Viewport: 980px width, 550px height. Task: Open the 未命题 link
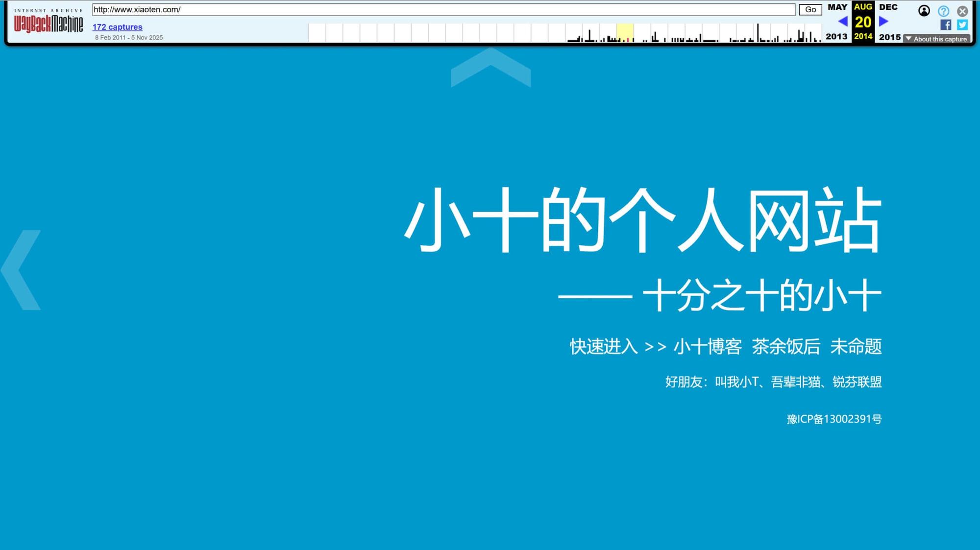[856, 347]
